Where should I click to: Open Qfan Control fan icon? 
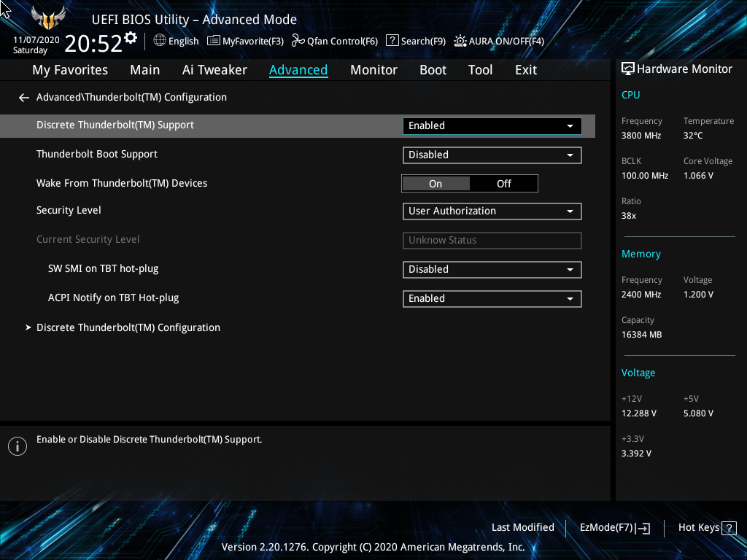(298, 41)
